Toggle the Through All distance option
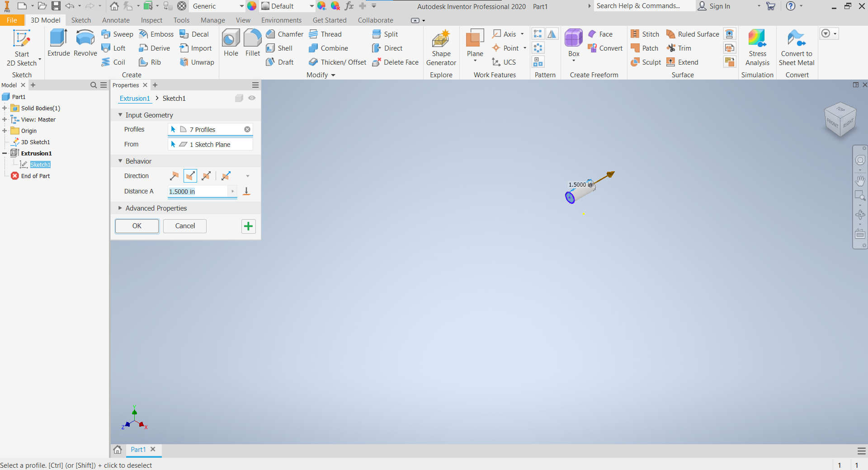868x470 pixels. [x=246, y=191]
